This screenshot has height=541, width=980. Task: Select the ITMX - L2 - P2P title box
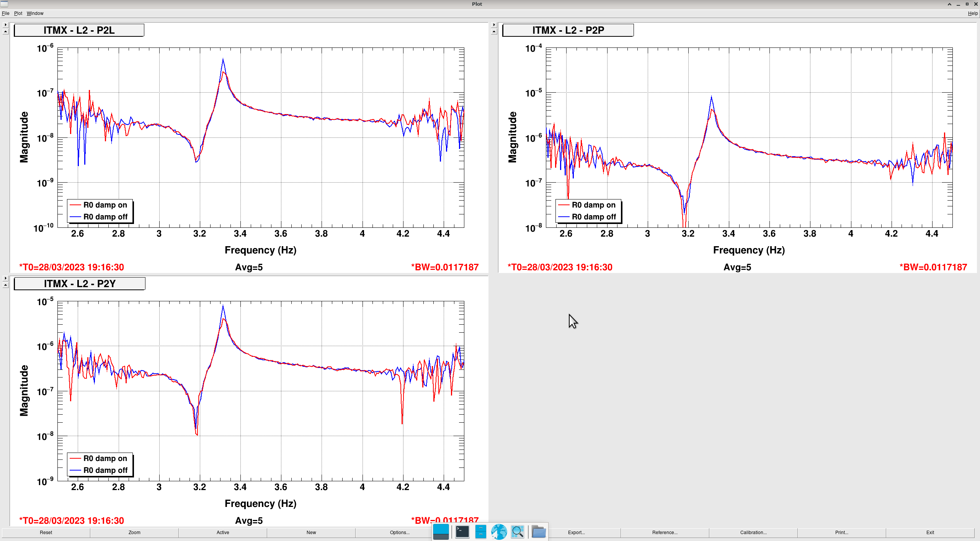click(568, 30)
